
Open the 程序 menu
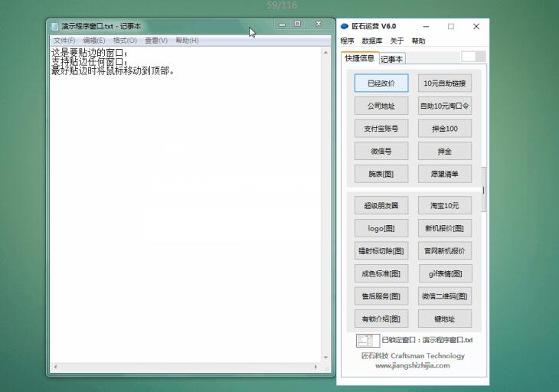[348, 41]
